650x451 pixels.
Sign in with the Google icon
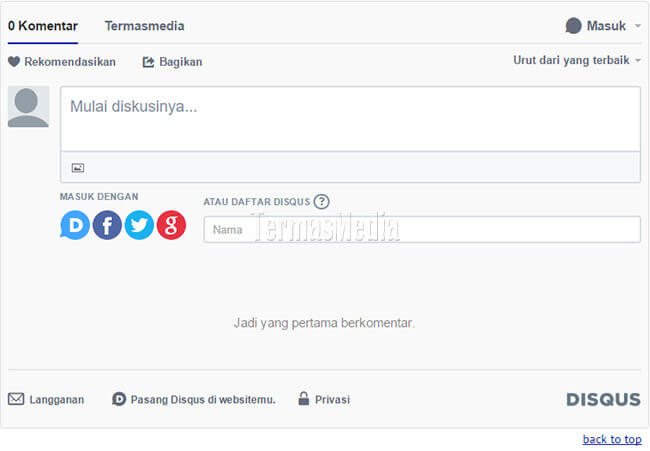(x=171, y=225)
